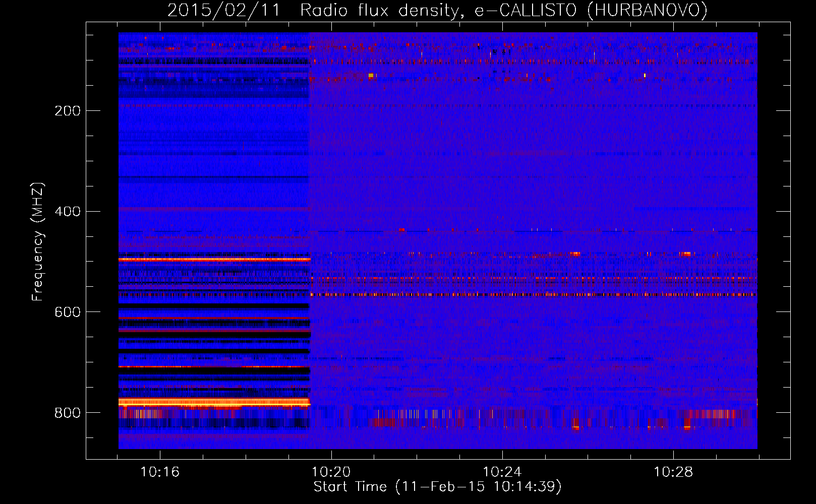Select the 400 frequency tick label
The image size is (816, 504).
coord(68,212)
